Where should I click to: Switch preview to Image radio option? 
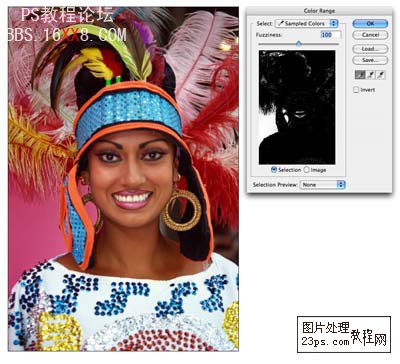[306, 170]
